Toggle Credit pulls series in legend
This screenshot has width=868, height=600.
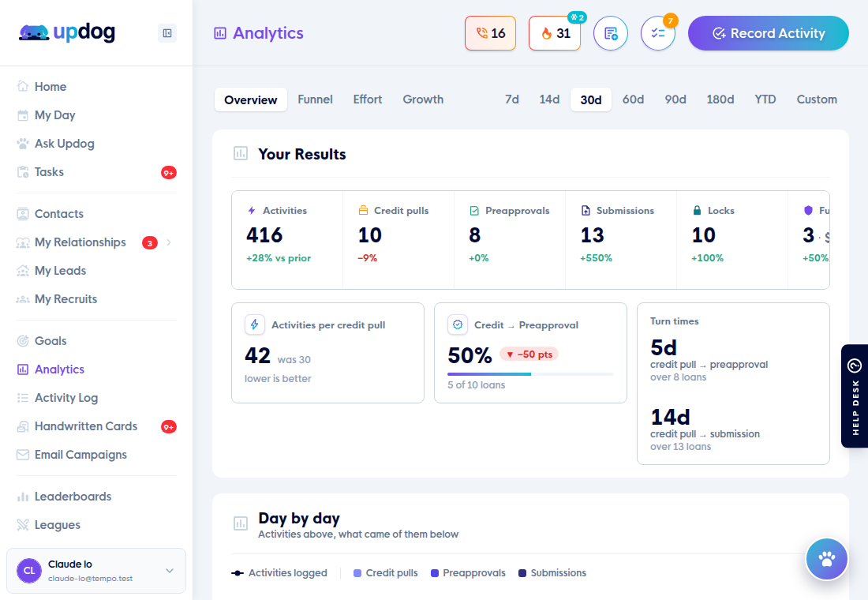[x=385, y=573]
